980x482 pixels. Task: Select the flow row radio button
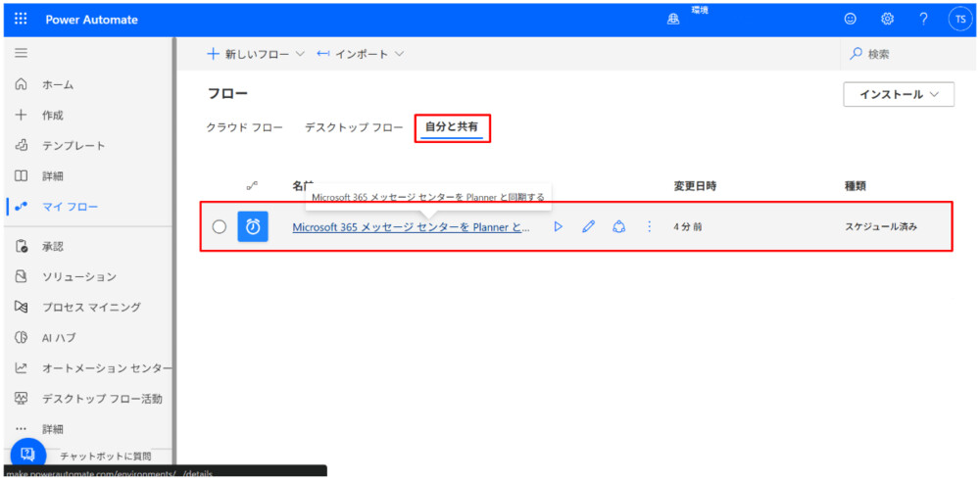coord(219,227)
